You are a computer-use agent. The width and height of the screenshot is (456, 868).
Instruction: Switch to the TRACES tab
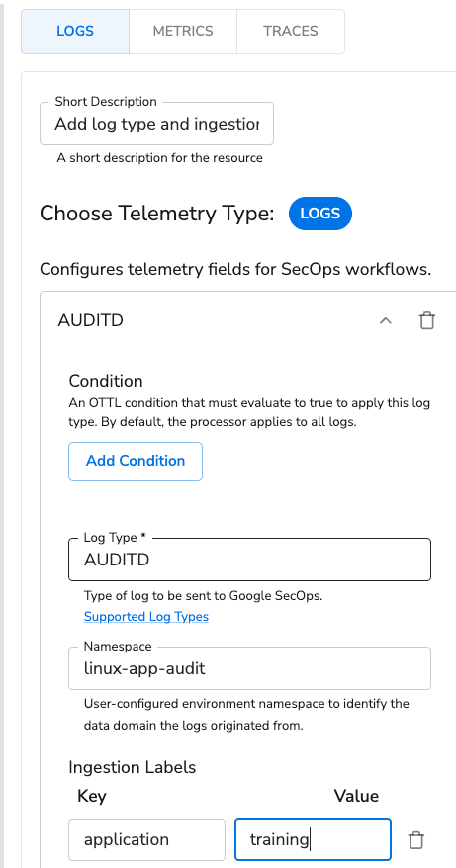(x=291, y=31)
